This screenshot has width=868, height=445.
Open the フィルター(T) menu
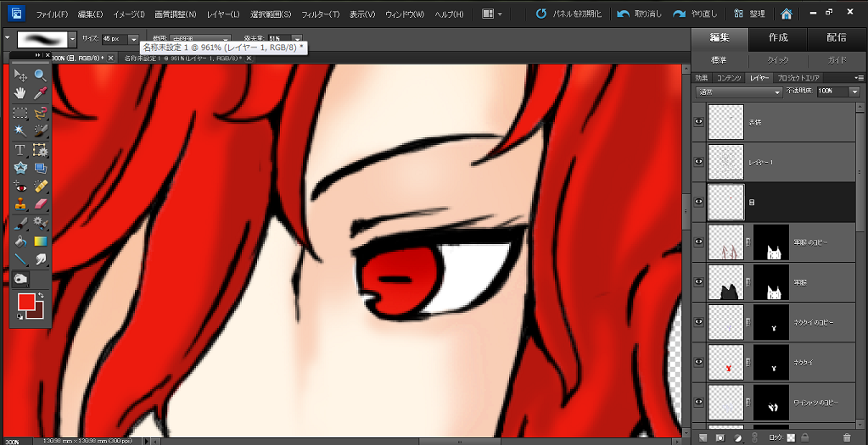tap(320, 14)
